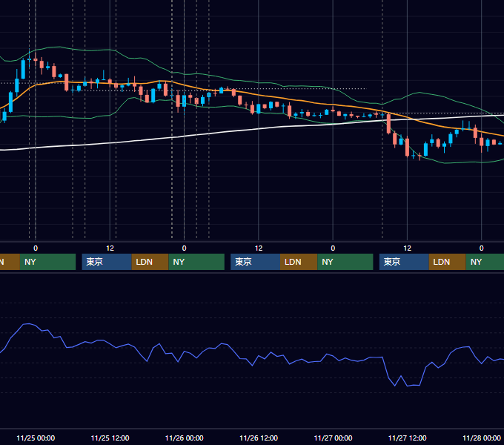Click the hour label 0 above 11/27 00:00
The width and height of the screenshot is (504, 445).
(x=333, y=248)
